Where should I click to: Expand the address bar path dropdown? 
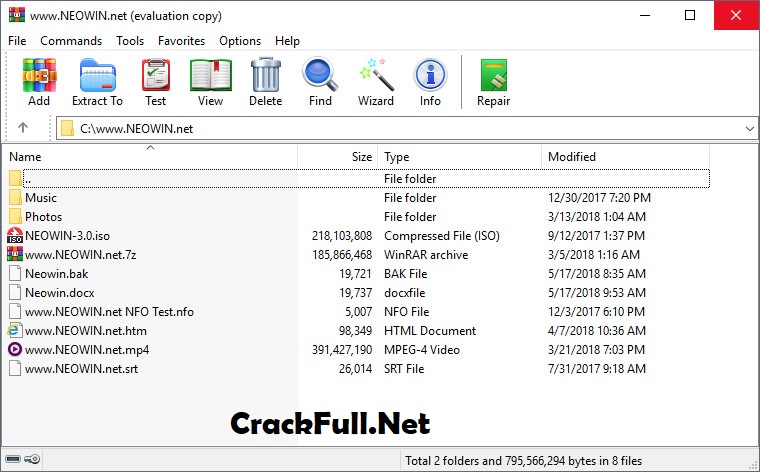click(749, 128)
